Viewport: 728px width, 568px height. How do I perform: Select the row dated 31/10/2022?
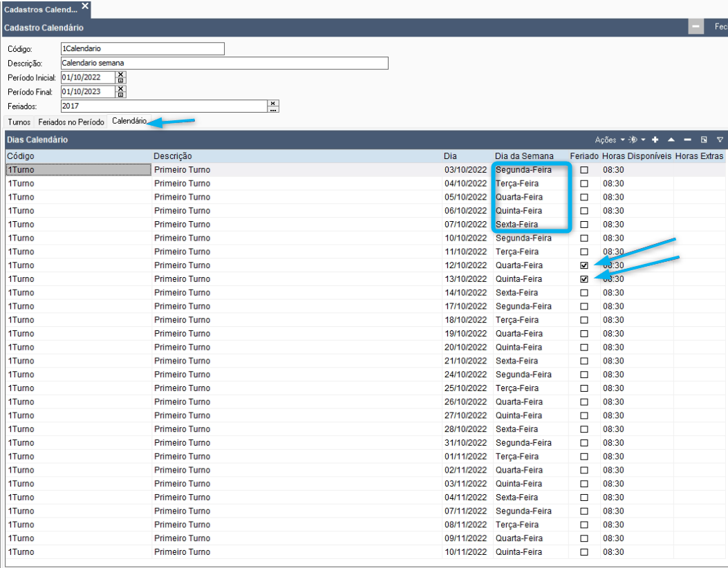[365, 443]
